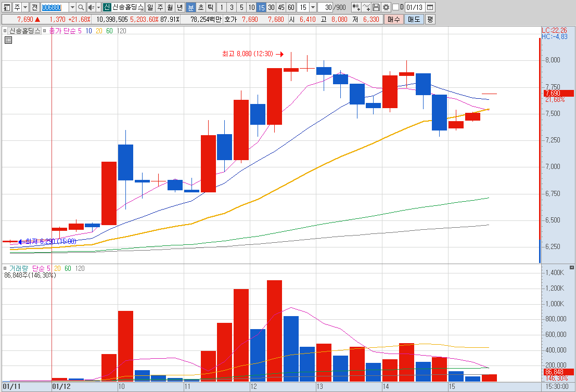Click the 15:30:00 time label
This screenshot has width=576, height=392.
pyautogui.click(x=557, y=386)
